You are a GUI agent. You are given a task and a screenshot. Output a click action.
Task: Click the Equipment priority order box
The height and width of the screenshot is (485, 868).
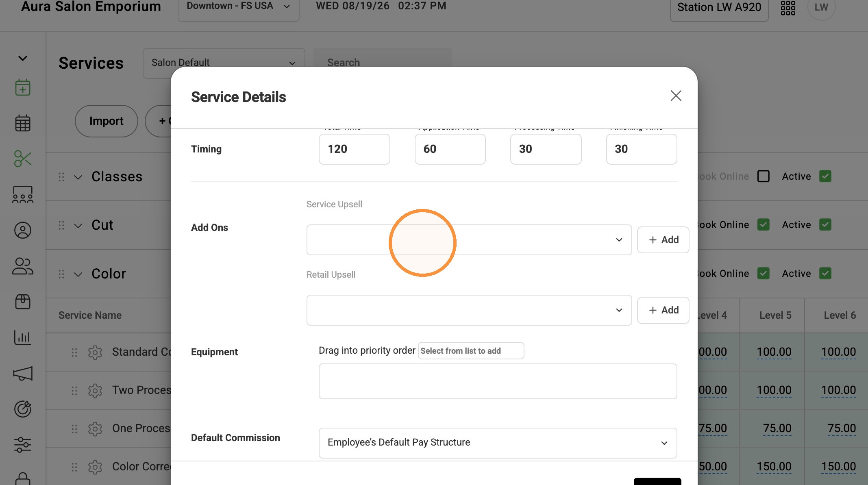point(498,381)
